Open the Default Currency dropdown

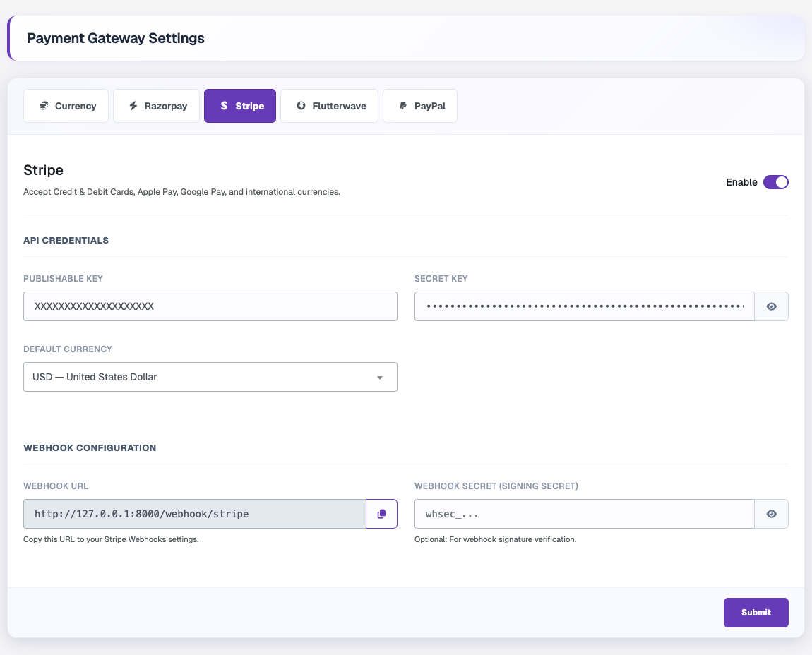(210, 377)
